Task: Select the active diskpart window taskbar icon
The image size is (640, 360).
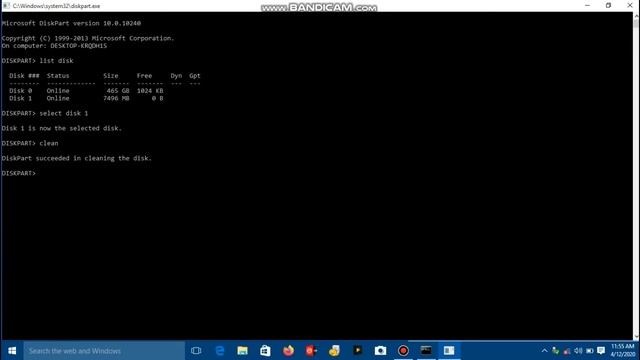Action: pos(449,351)
